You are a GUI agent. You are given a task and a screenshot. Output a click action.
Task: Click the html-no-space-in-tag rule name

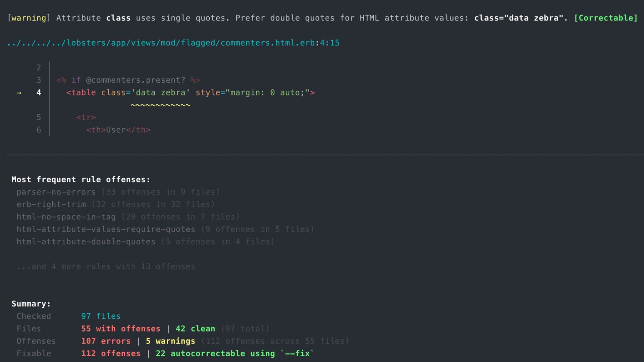tap(66, 217)
